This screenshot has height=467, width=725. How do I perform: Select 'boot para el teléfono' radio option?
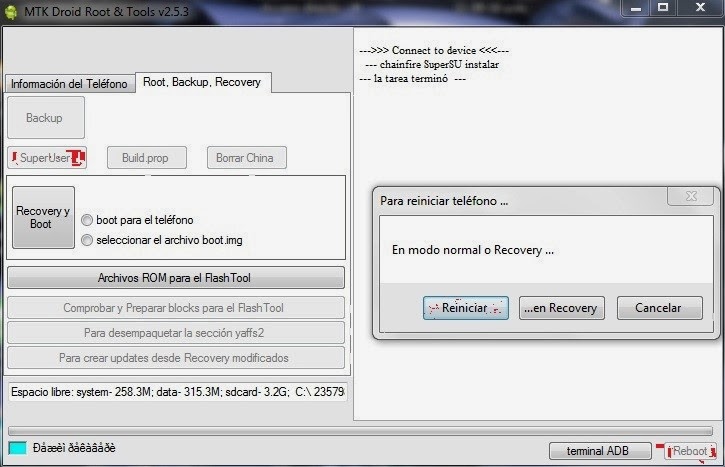(x=137, y=220)
